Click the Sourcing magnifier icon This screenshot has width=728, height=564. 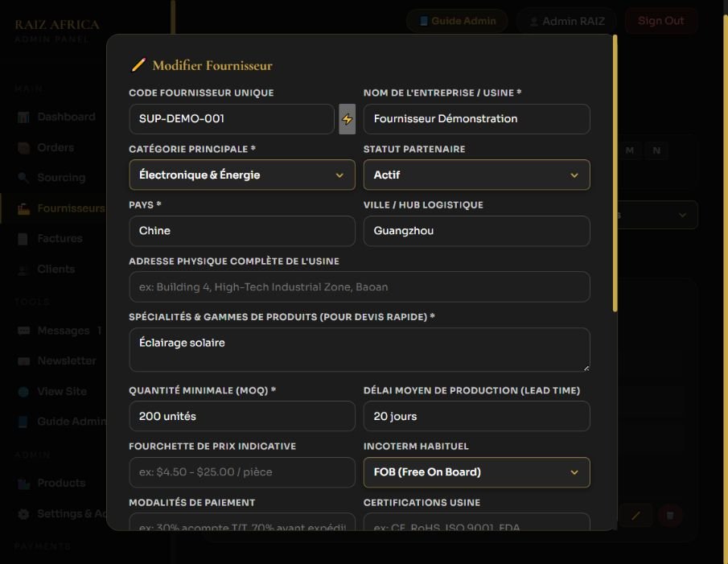[x=23, y=178]
